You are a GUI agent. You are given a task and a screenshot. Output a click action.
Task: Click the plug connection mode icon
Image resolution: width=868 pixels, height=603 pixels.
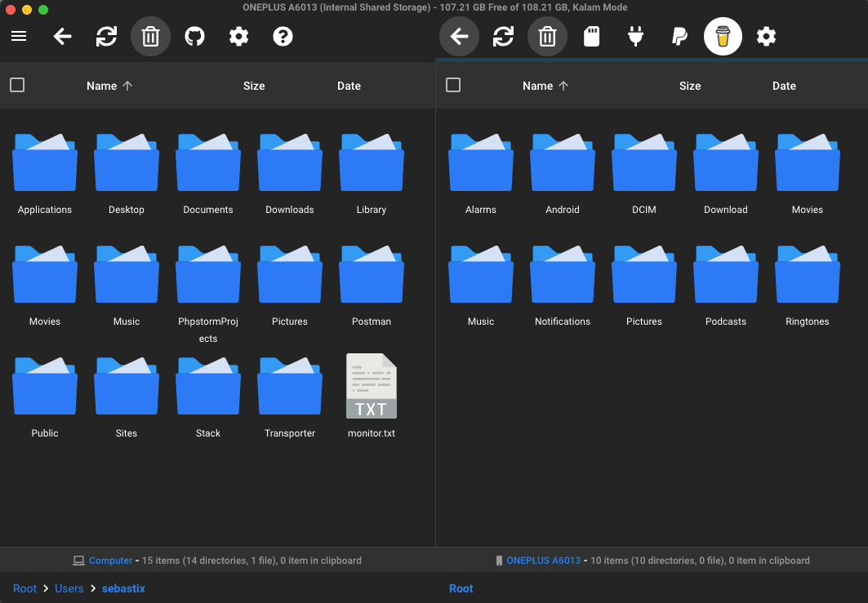(635, 37)
